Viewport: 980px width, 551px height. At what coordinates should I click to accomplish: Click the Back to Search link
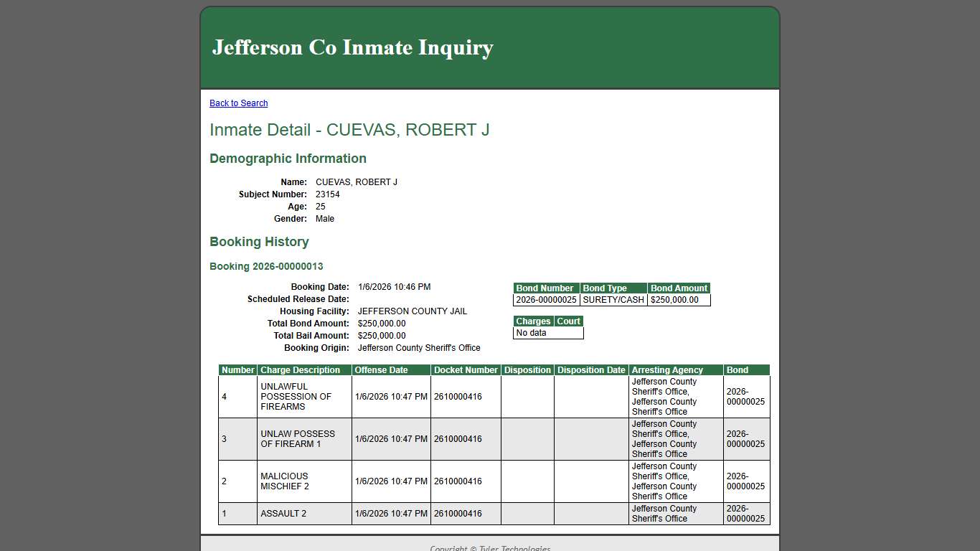pos(238,103)
